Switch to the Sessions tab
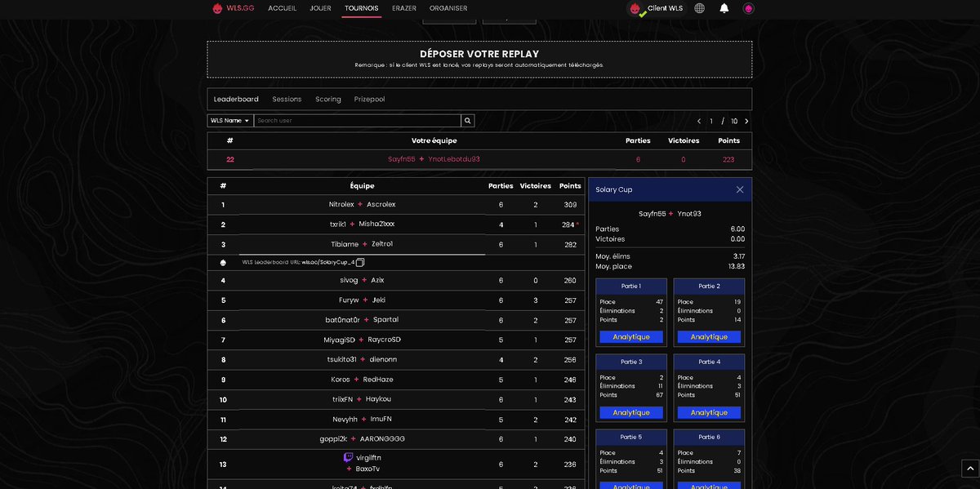The width and height of the screenshot is (980, 489). coord(287,99)
